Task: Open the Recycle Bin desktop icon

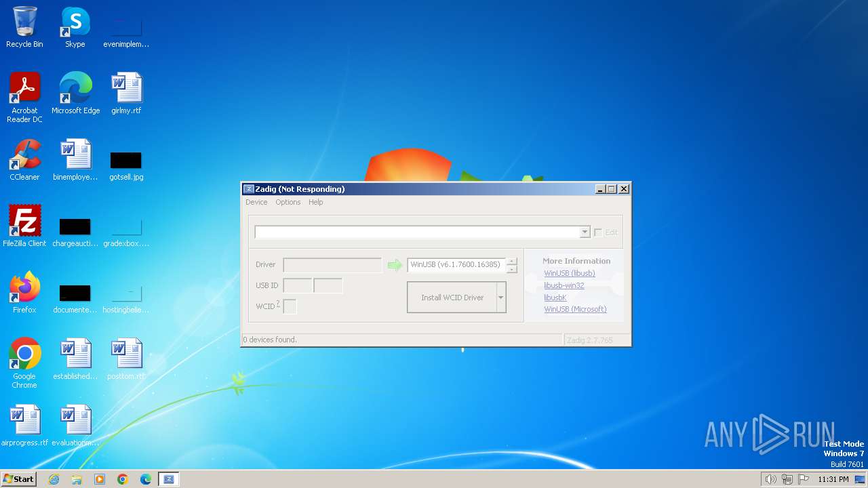Action: (24, 27)
